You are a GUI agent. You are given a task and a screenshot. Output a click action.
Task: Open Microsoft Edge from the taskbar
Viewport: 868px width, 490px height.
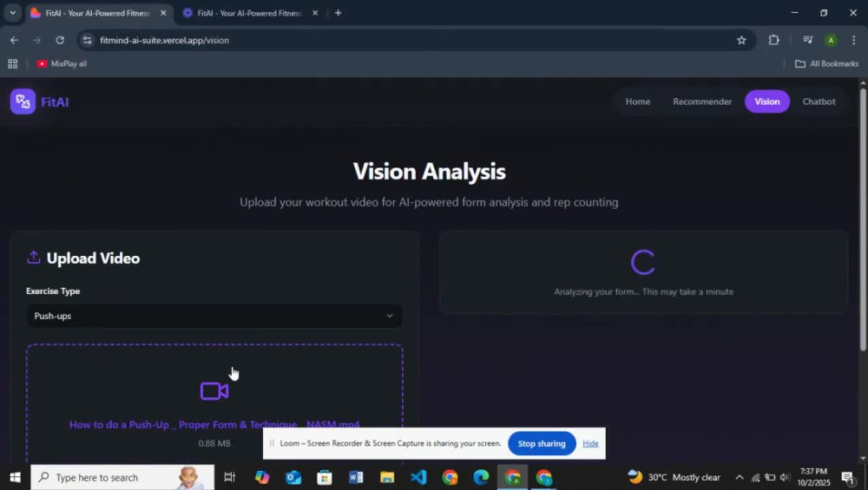pos(481,477)
